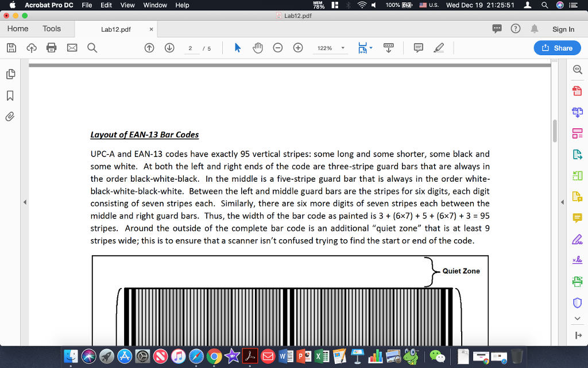Enable the highlight text tool
The height and width of the screenshot is (368, 588).
438,48
